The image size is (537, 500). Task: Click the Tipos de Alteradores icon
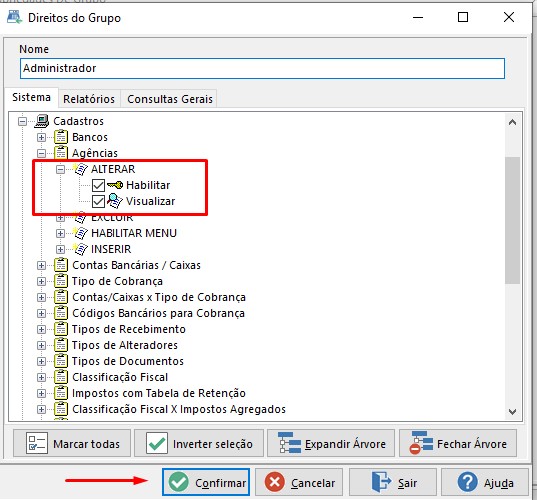(x=61, y=345)
